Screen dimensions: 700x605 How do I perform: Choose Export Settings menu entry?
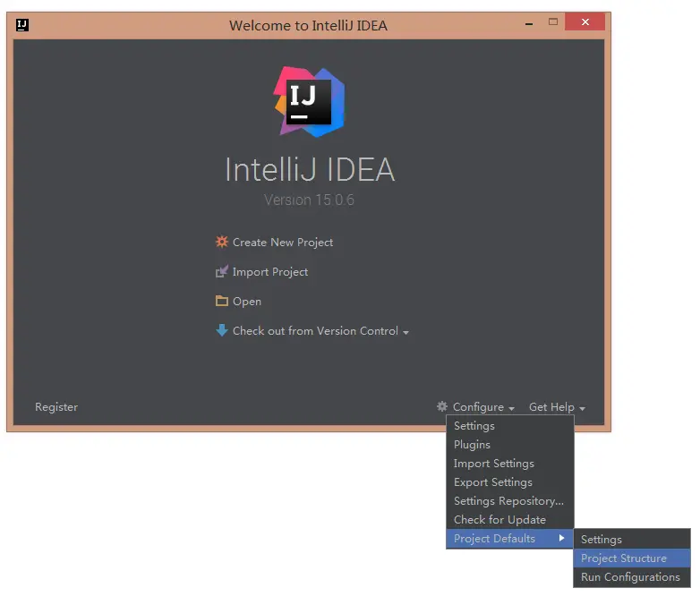pos(510,482)
